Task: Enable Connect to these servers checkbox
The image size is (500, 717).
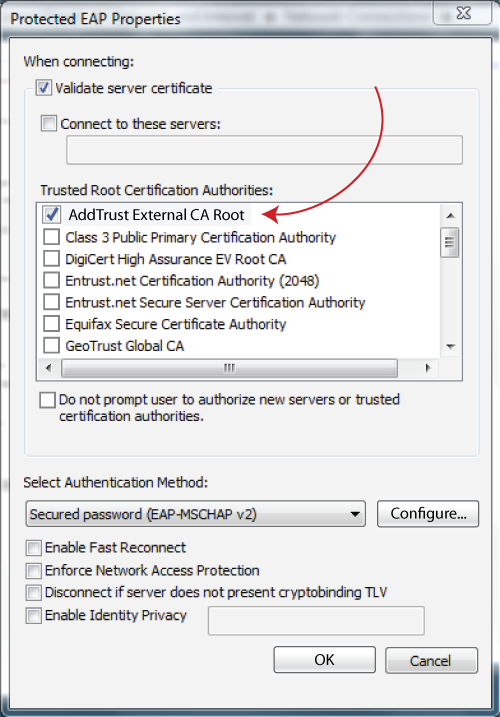Action: [x=48, y=123]
